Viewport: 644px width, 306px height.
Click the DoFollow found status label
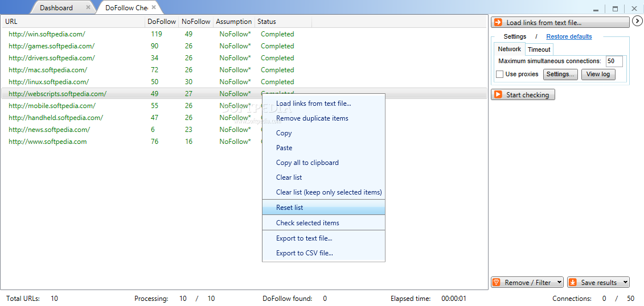point(287,299)
